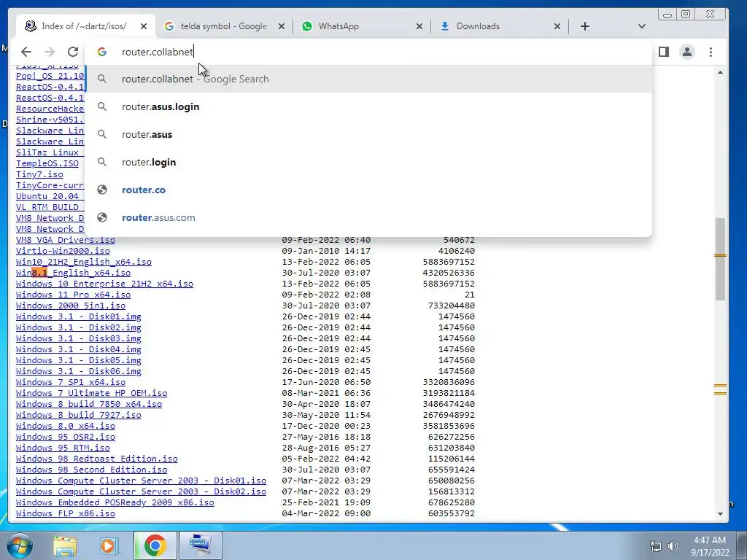Viewport: 747px width, 560px height.
Task: Expand the tab search chevron
Action: click(642, 26)
